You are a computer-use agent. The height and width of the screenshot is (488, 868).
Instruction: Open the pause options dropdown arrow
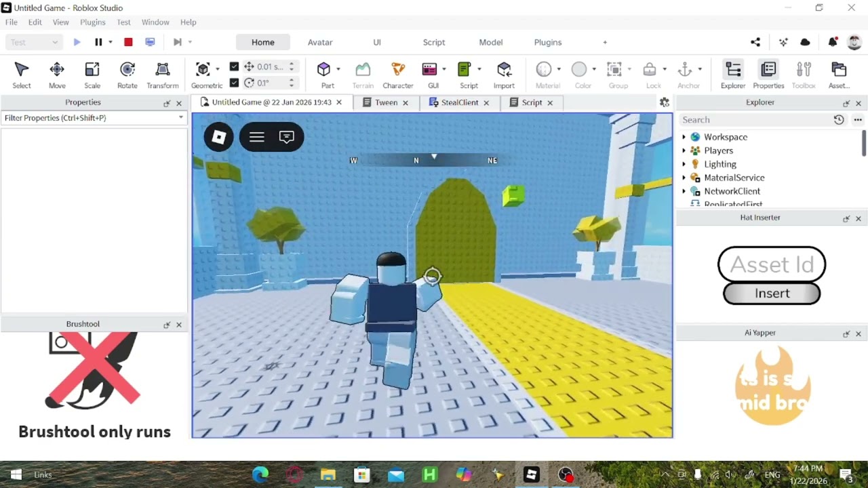pos(111,42)
